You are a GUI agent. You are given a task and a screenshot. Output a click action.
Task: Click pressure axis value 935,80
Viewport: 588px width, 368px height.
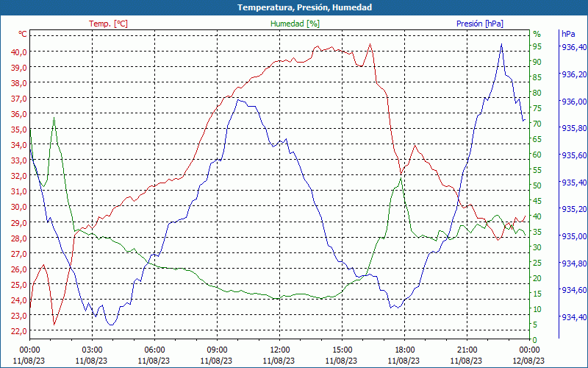(x=573, y=128)
